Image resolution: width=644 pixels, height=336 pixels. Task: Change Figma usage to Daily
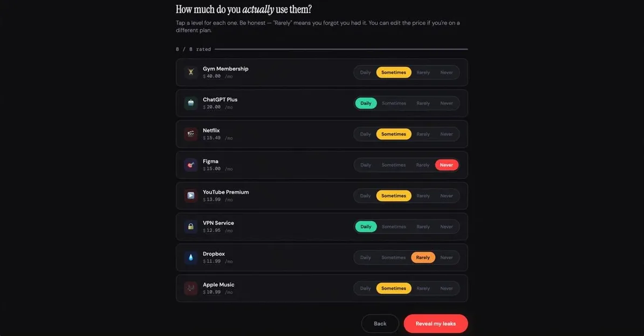[x=365, y=164]
